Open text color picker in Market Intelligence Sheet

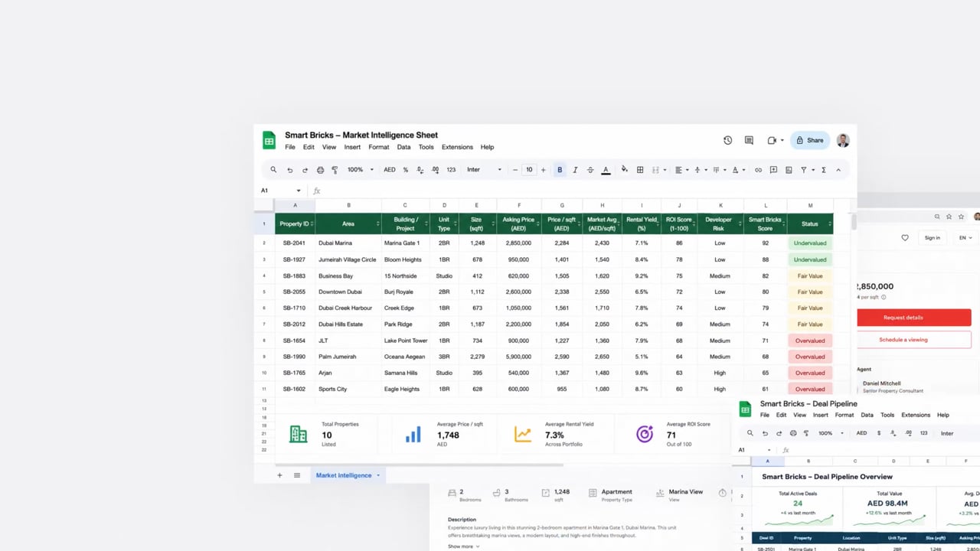tap(606, 170)
